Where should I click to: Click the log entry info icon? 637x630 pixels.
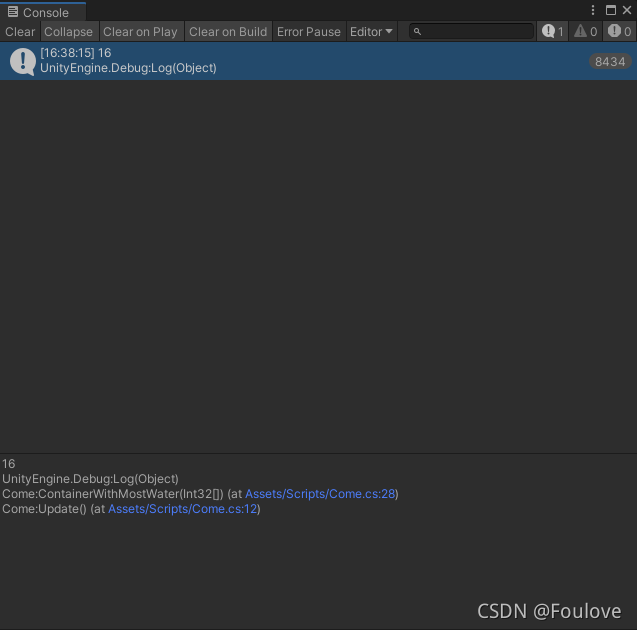coord(23,61)
